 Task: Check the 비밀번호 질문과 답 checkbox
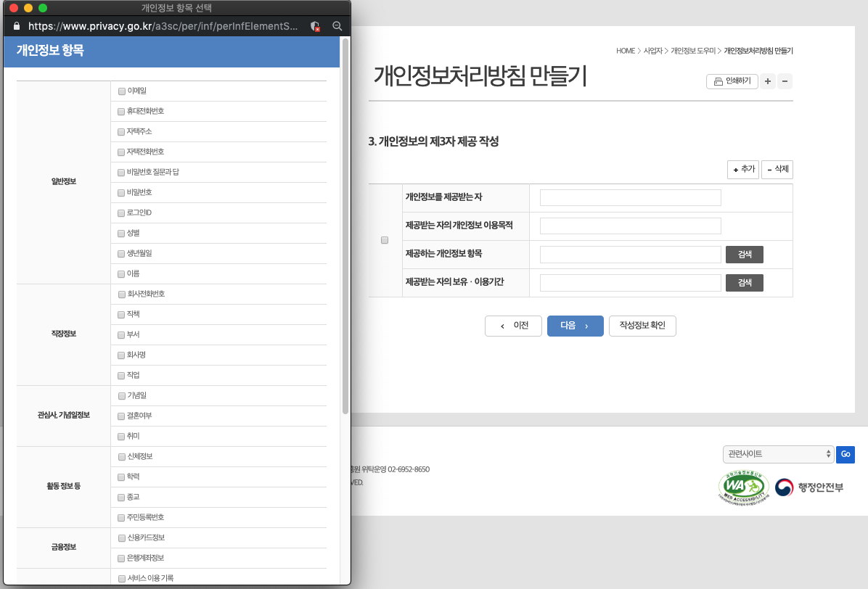(x=121, y=173)
